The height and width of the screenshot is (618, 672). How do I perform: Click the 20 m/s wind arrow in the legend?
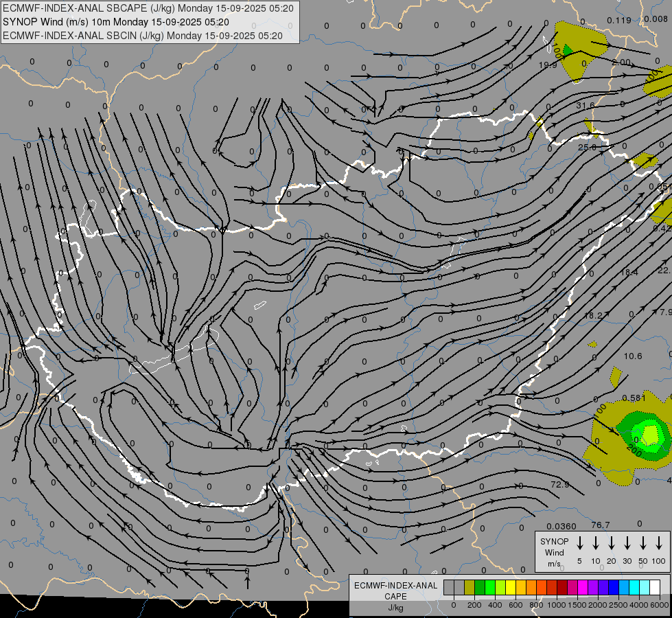612,542
